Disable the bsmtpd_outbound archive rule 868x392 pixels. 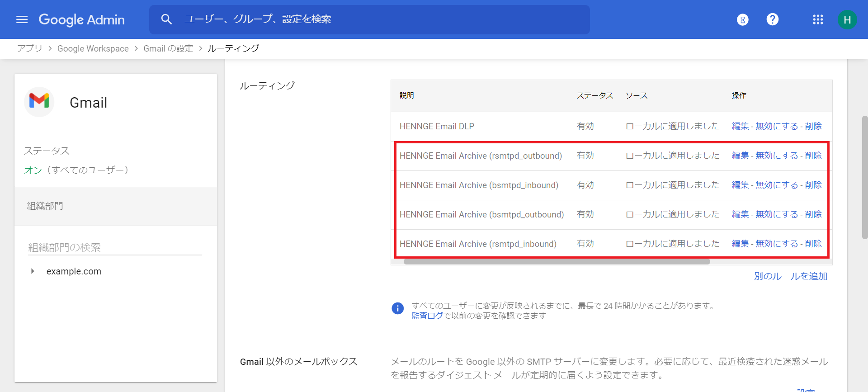[777, 214]
